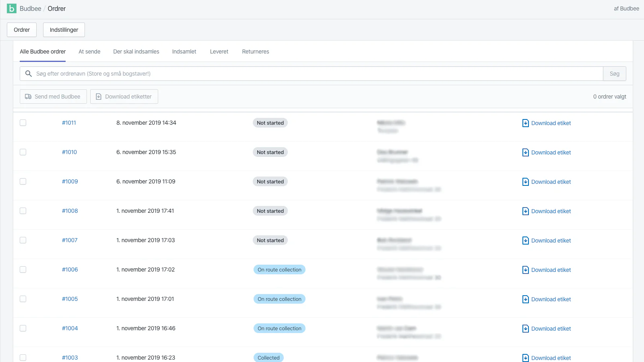Click download icon for order #1006

click(526, 270)
